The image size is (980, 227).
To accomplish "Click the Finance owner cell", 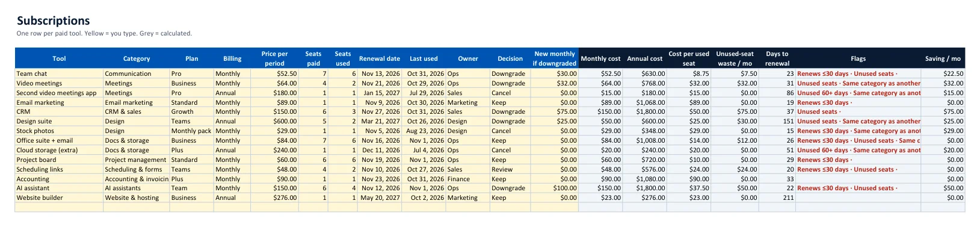I will pos(468,179).
